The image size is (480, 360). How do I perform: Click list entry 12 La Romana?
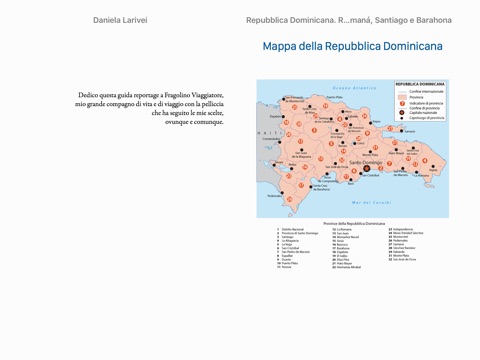(342, 229)
